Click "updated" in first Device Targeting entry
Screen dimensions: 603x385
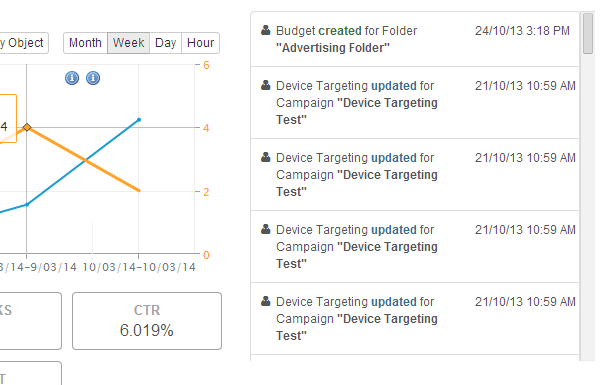coord(394,86)
